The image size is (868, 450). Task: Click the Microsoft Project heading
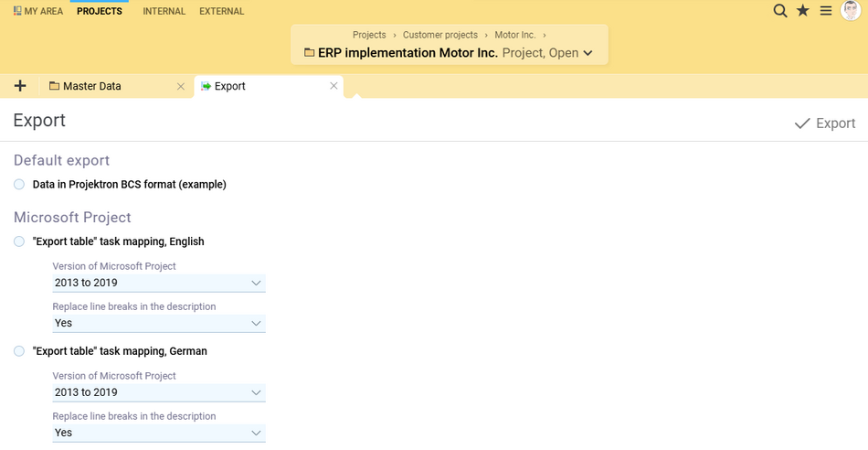click(72, 218)
